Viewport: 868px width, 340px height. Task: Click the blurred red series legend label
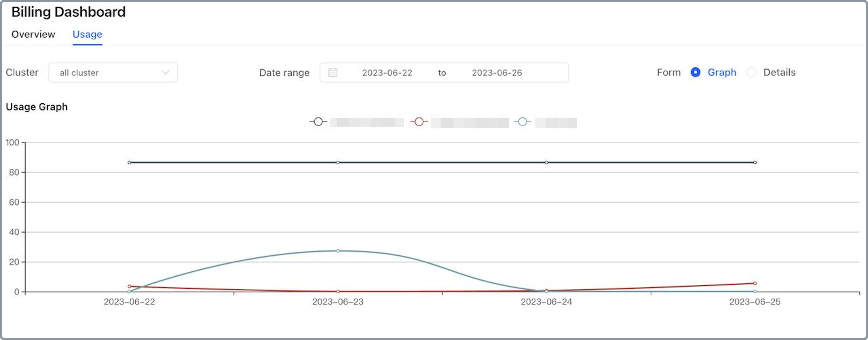pos(469,123)
